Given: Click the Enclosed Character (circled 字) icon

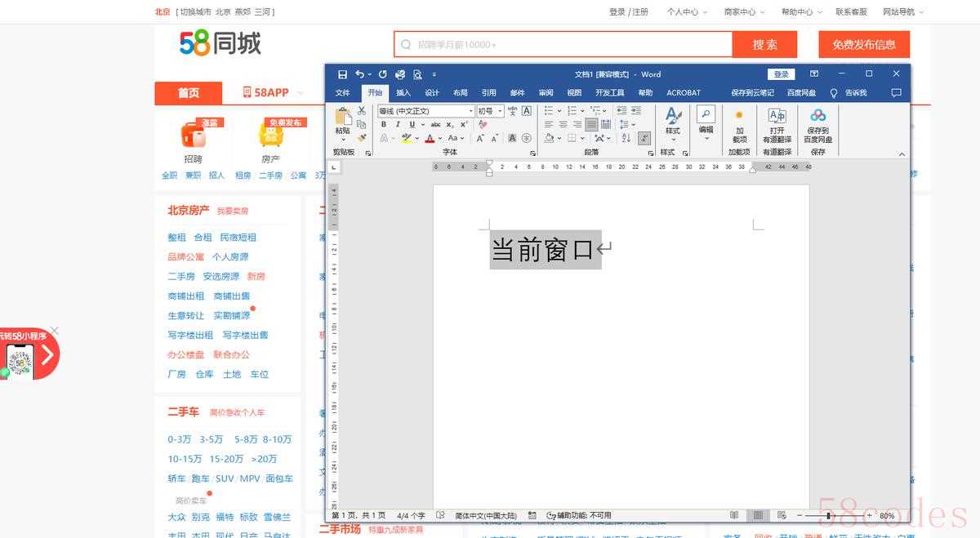Looking at the screenshot, I should coord(527,138).
